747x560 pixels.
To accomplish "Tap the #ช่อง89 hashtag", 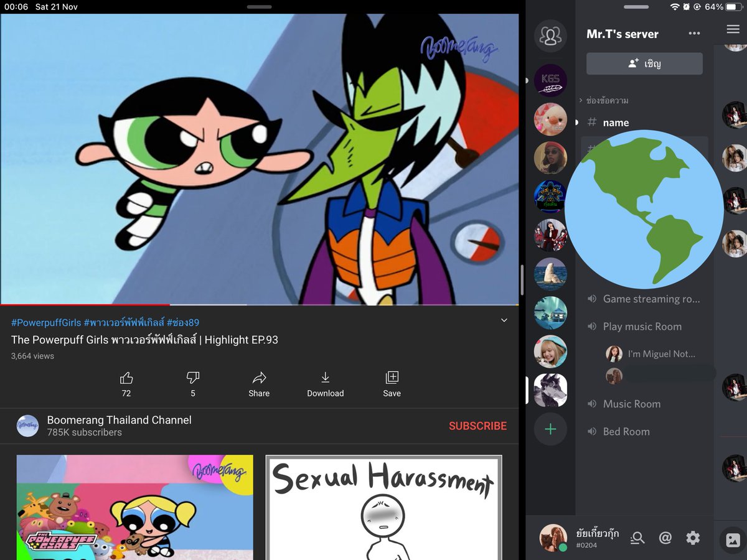I will [x=183, y=322].
